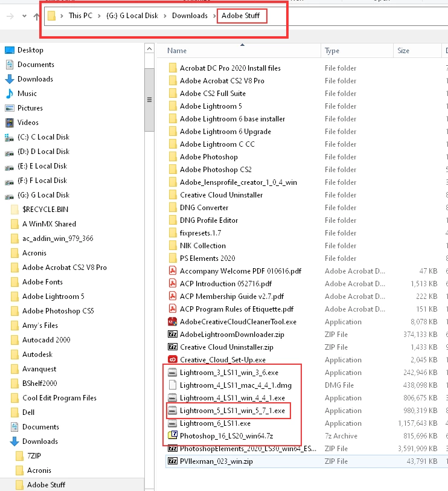Screen dimensions: 448x491
Task: Open Desktop in navigation pane
Action: pyautogui.click(x=30, y=50)
